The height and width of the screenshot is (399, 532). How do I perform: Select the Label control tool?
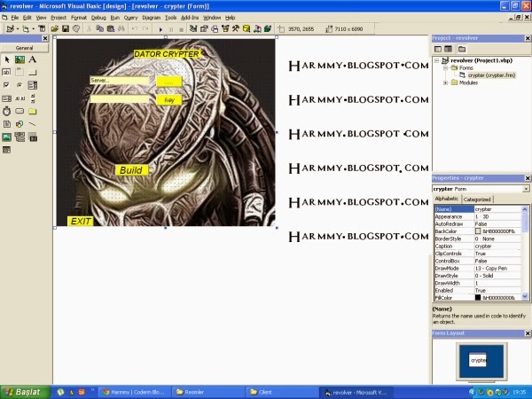click(x=33, y=59)
